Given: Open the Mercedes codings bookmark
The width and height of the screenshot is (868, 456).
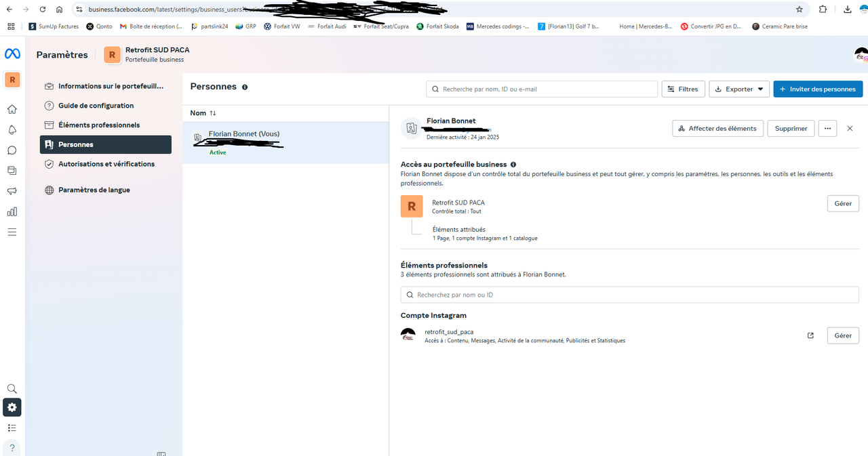Looking at the screenshot, I should (498, 26).
